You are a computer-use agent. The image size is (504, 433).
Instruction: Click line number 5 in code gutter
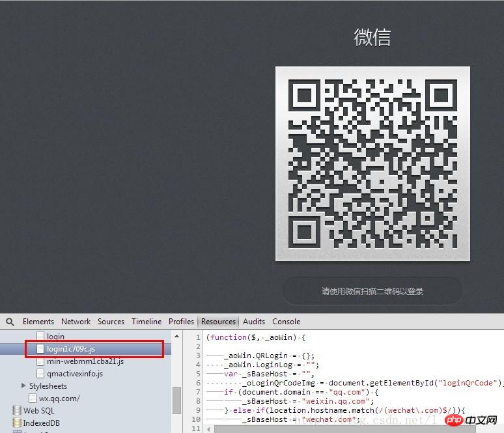tap(198, 374)
